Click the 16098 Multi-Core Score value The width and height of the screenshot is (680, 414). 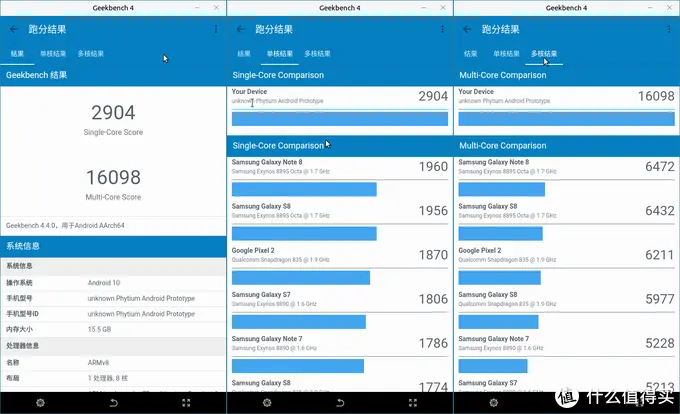click(113, 177)
